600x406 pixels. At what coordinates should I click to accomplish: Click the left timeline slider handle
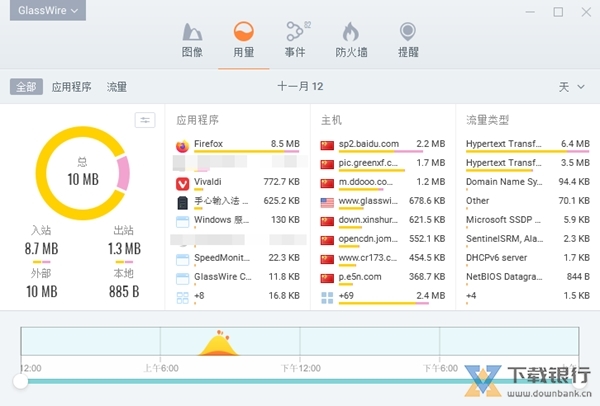click(x=20, y=381)
